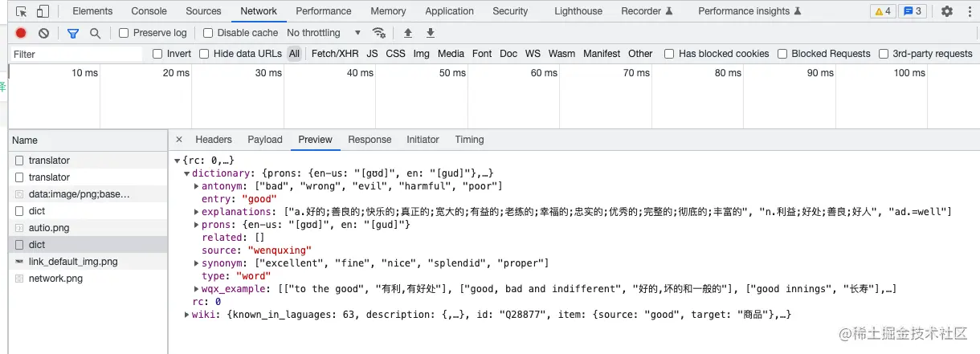Stop recording network log with red button
980x354 pixels.
coord(21,33)
